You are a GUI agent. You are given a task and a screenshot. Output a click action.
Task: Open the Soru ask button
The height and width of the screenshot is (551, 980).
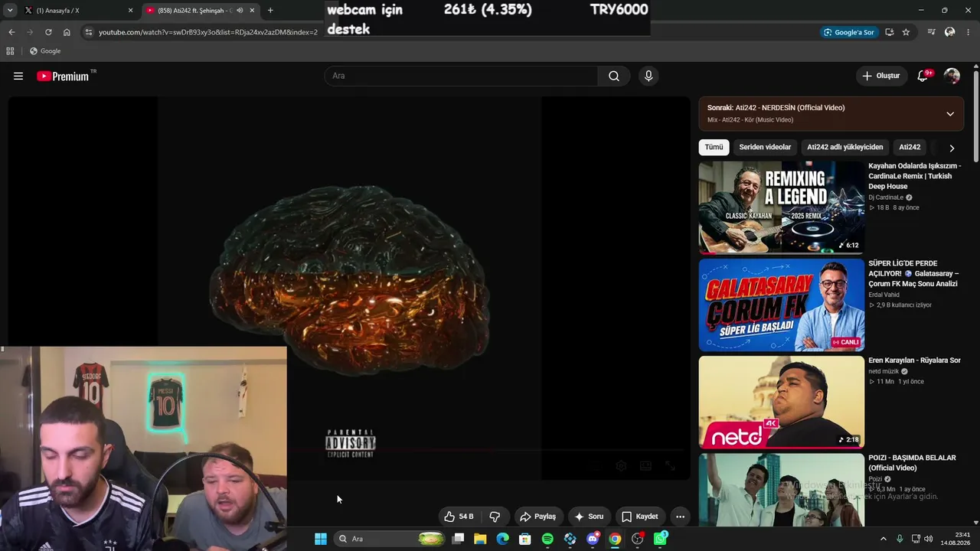589,517
